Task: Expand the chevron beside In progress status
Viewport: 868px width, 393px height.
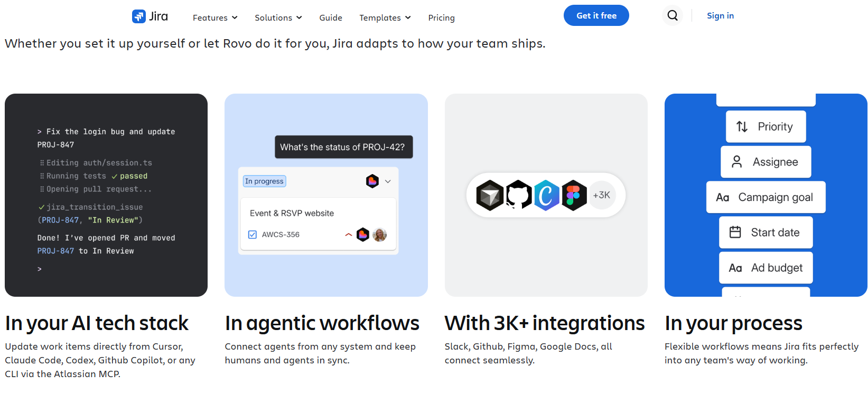Action: 388,181
